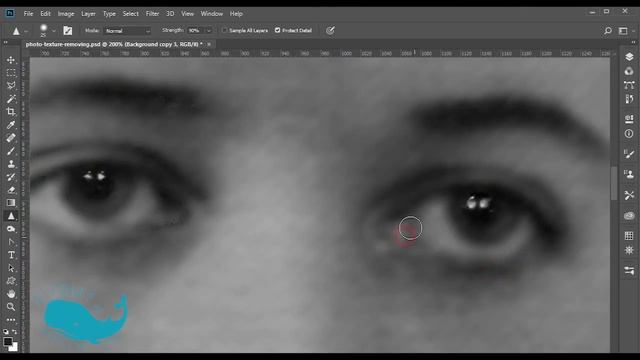The height and width of the screenshot is (360, 640).
Task: Select the Sharpen tool in toolbox
Action: point(11,216)
